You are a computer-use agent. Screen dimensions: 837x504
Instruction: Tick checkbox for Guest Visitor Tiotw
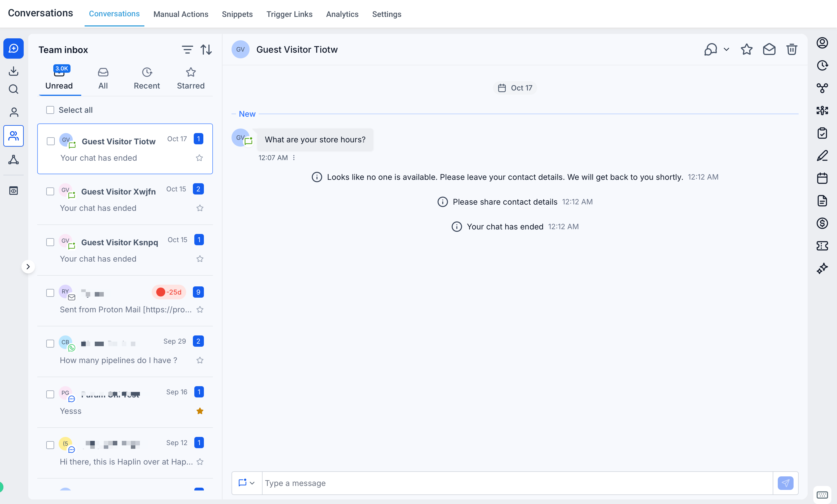[x=50, y=141]
